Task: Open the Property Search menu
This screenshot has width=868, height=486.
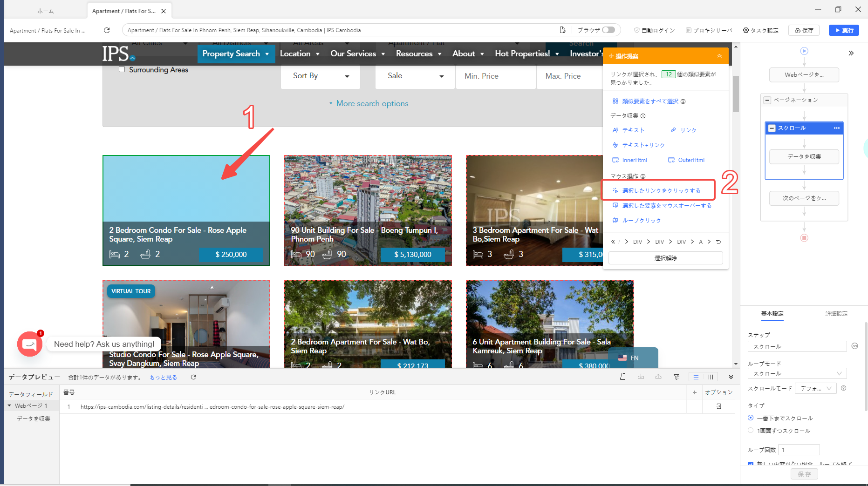Action: (x=235, y=54)
